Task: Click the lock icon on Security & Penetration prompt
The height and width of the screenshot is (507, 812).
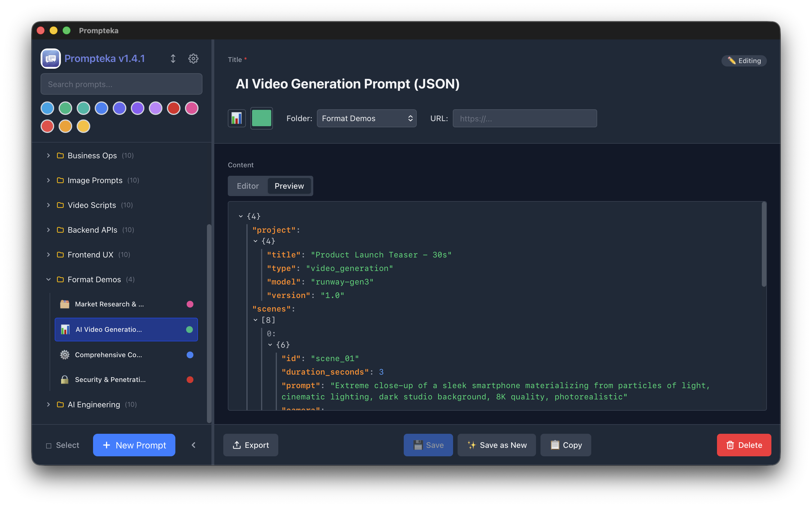Action: point(64,380)
